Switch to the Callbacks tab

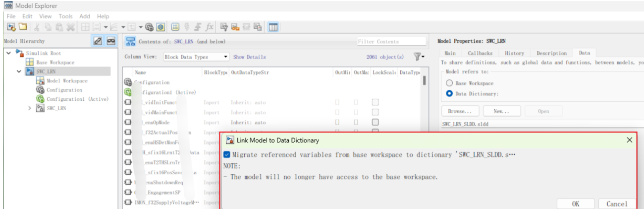coord(480,53)
